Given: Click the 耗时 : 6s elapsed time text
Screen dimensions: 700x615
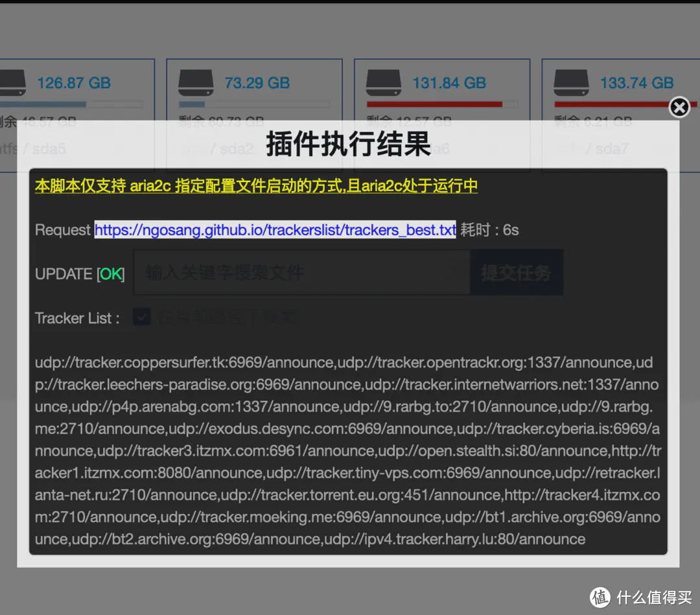Looking at the screenshot, I should point(490,230).
